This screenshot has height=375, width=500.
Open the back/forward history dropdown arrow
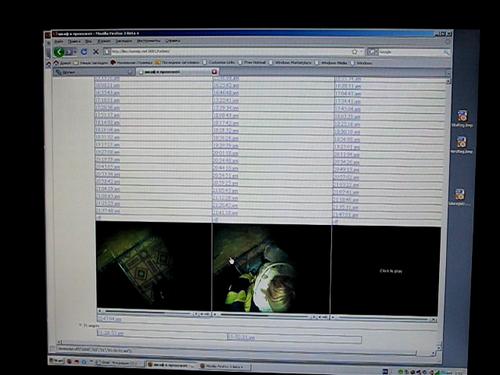pos(75,52)
